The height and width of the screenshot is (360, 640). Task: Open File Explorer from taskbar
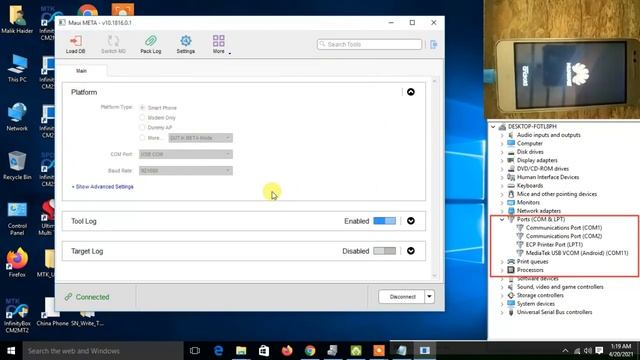241,351
